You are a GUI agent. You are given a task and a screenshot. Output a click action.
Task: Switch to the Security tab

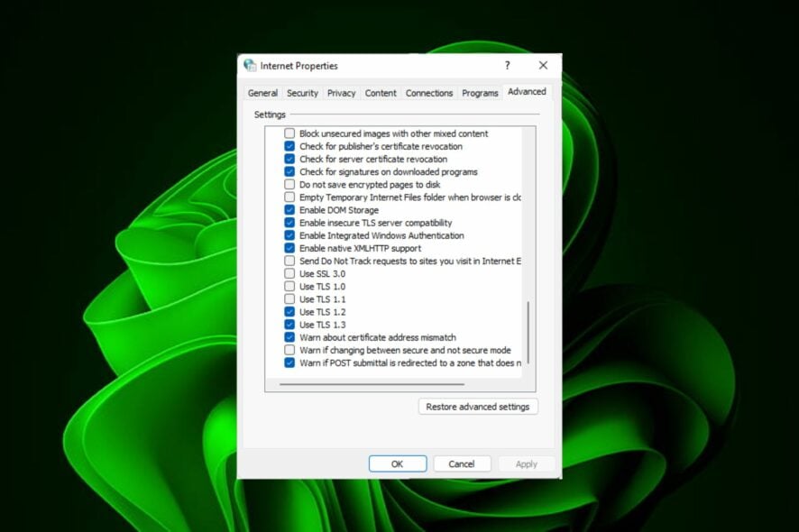pyautogui.click(x=302, y=92)
